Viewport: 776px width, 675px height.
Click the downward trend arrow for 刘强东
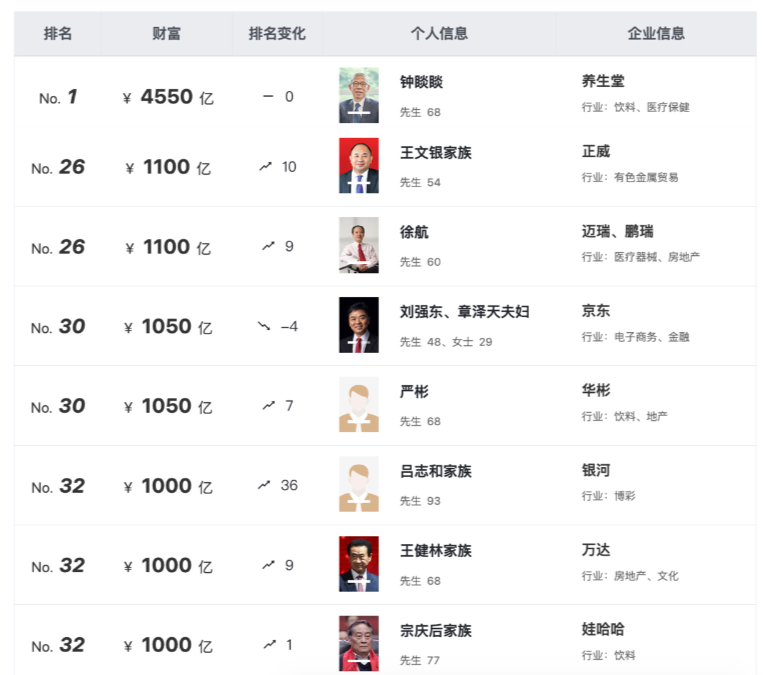(x=264, y=326)
